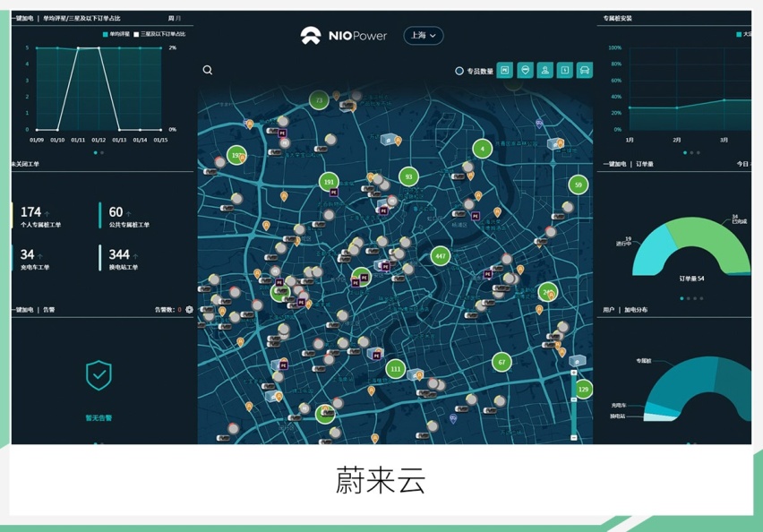Select the 今日 order period tab
The image size is (763, 532).
point(743,164)
